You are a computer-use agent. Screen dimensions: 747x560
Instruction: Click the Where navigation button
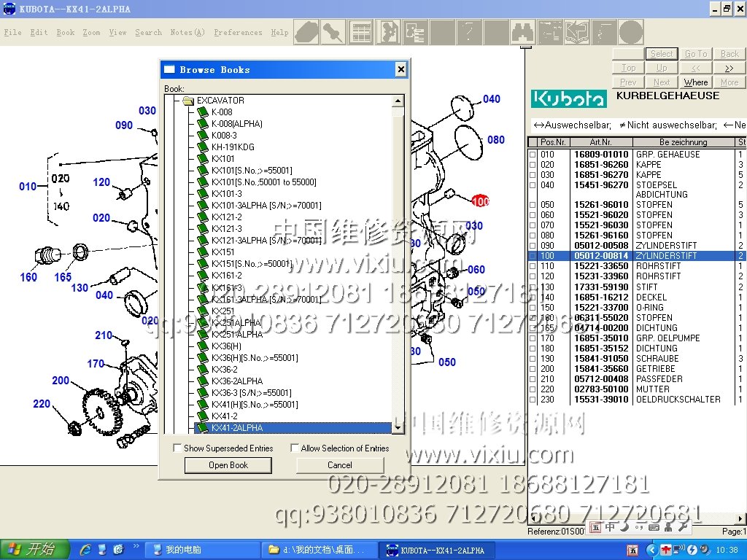pyautogui.click(x=695, y=82)
